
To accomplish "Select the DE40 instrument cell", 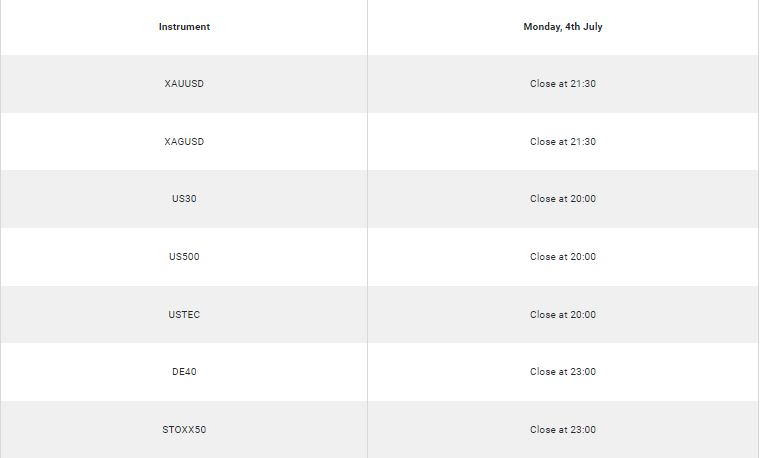I will pyautogui.click(x=184, y=372).
